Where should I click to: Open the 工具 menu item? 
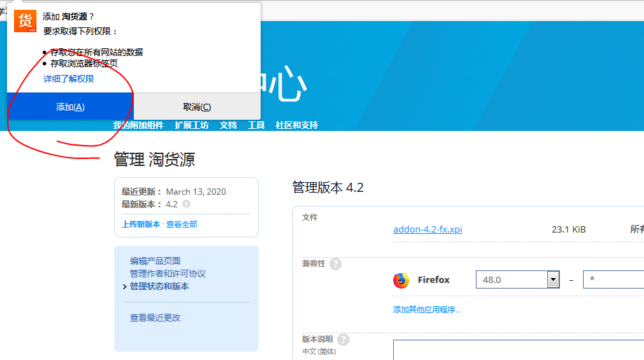pos(256,125)
